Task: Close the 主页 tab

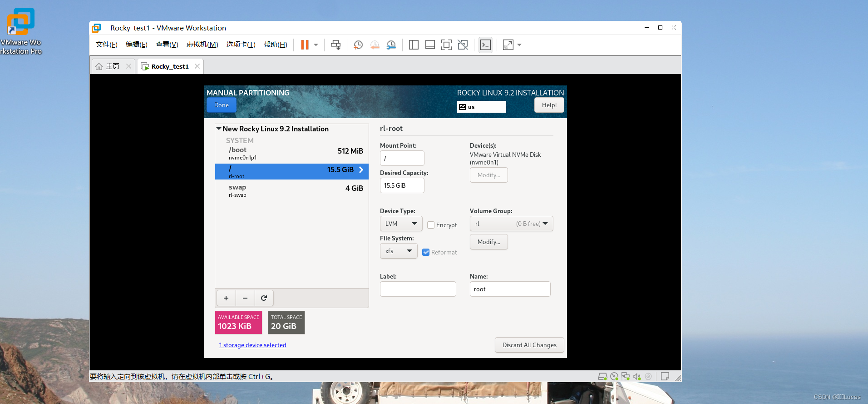Action: coord(128,66)
